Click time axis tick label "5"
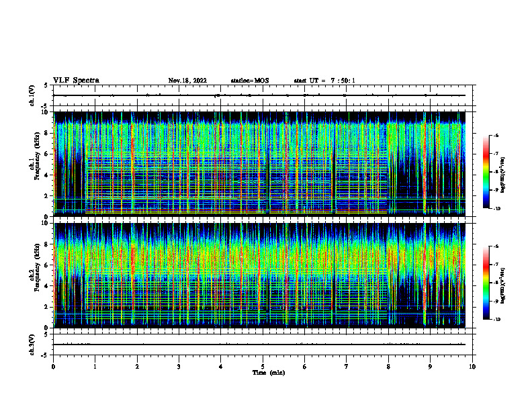 click(263, 367)
